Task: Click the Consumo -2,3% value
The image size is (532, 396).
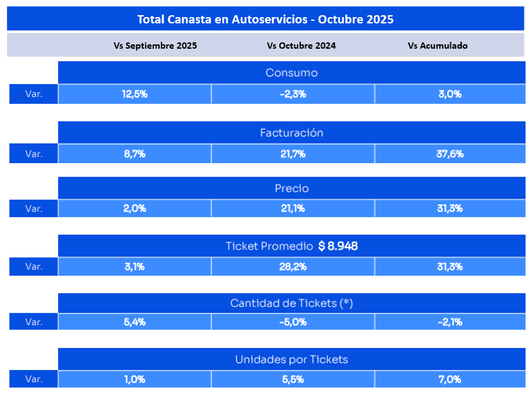Action: (293, 94)
